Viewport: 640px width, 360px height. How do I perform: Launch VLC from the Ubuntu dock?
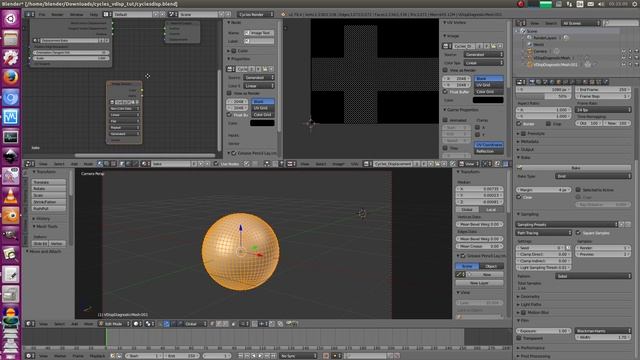coord(11,196)
